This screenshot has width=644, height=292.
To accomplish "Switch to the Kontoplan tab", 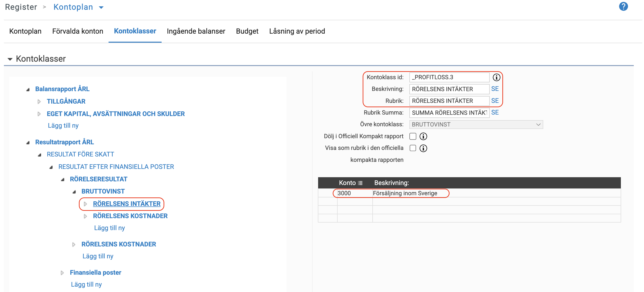I will pos(25,31).
